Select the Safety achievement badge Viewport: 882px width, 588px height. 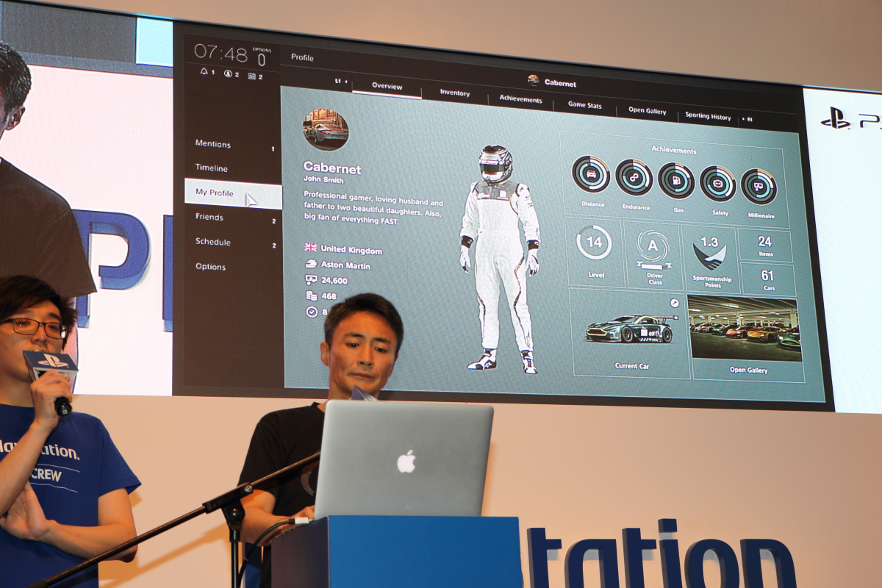click(x=717, y=184)
